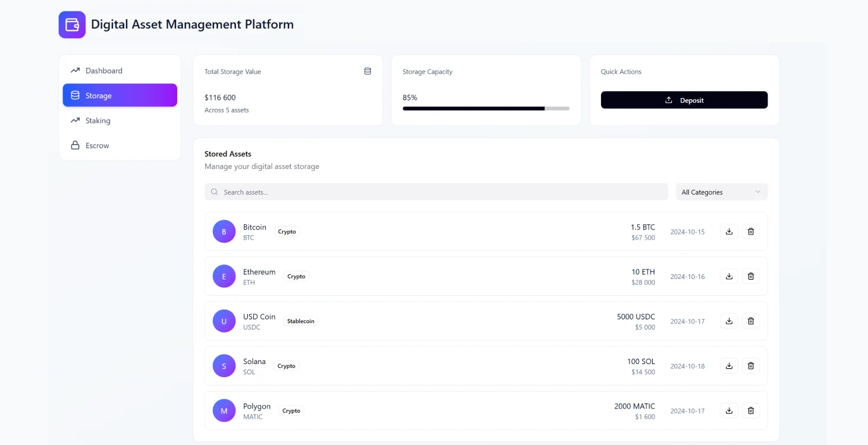
Task: Select Staking in the sidebar menu
Action: pyautogui.click(x=97, y=120)
